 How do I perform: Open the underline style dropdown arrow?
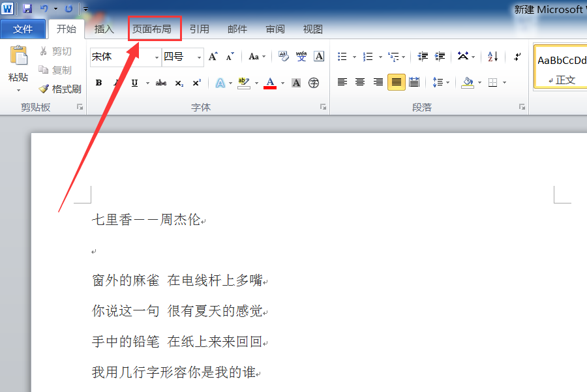[147, 83]
